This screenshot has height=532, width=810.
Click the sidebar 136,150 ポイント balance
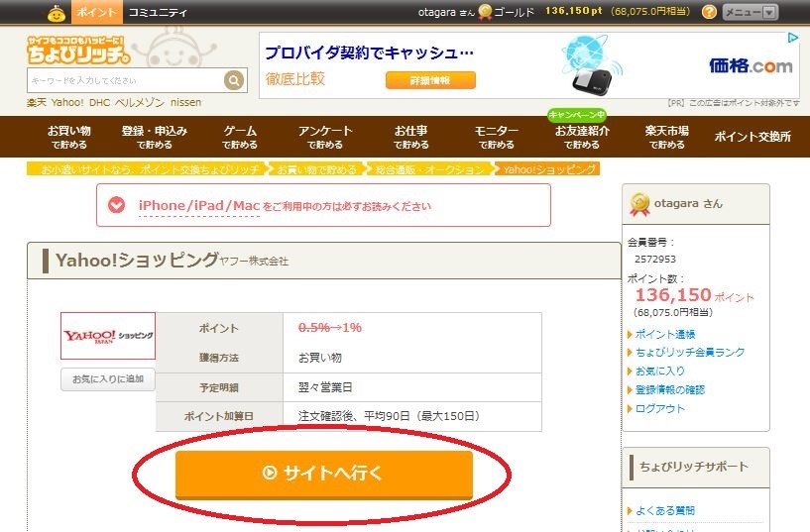pos(694,295)
